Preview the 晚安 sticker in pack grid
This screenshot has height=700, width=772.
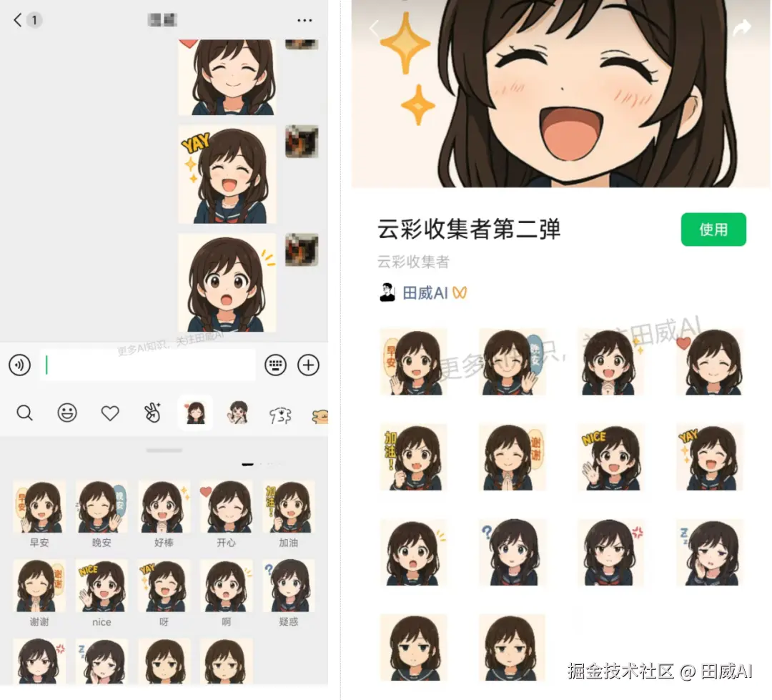click(512, 362)
